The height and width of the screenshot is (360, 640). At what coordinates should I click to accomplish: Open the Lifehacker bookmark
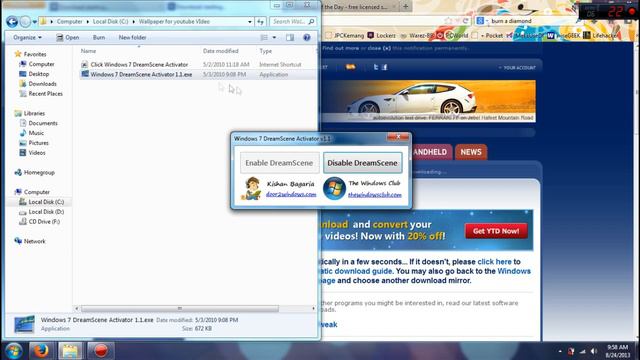[x=601, y=36]
